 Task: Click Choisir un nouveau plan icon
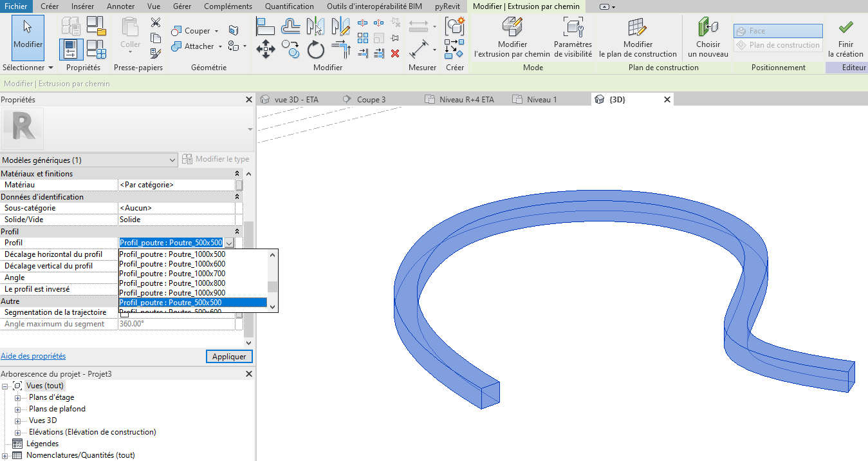pyautogui.click(x=708, y=37)
